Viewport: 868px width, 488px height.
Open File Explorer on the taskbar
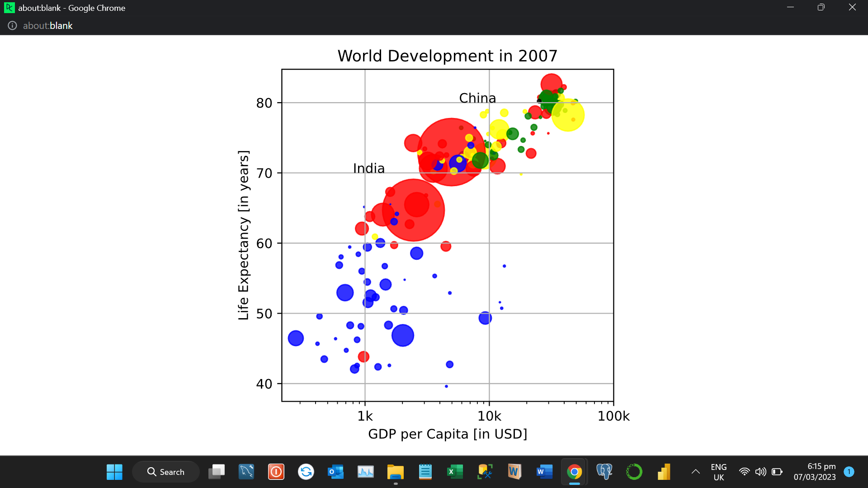(x=395, y=471)
